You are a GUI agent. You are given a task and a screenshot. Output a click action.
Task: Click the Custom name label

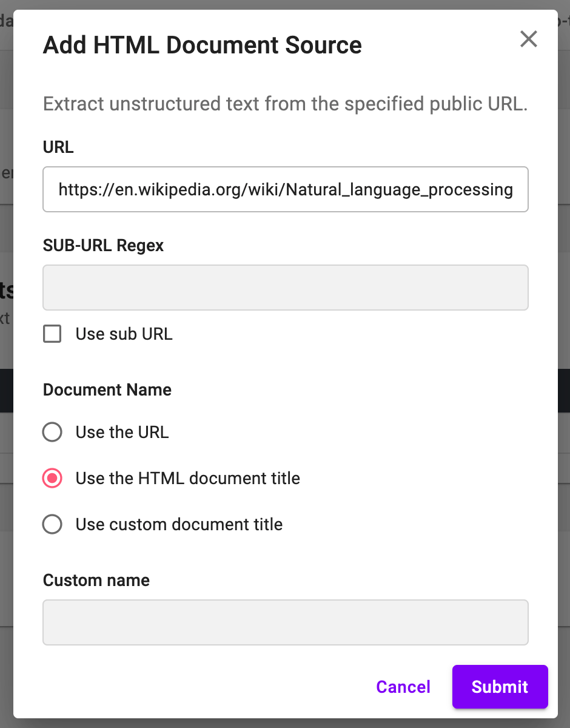(96, 581)
